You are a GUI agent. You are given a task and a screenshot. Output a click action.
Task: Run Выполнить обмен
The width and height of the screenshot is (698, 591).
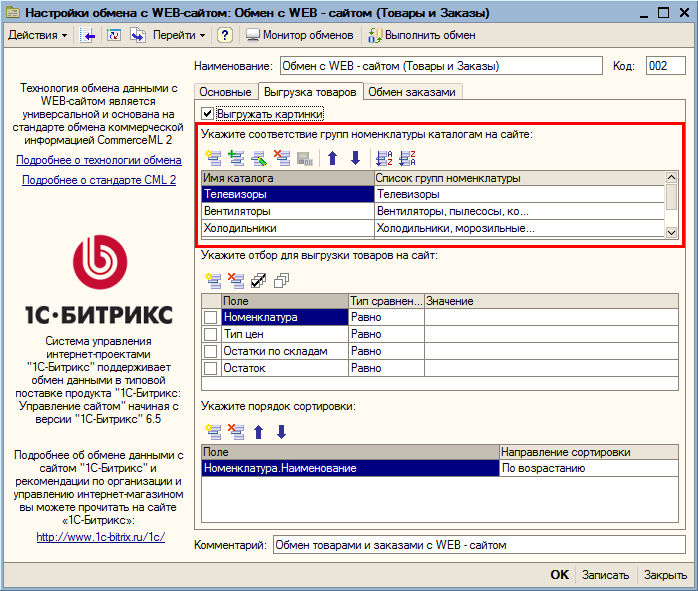coord(422,35)
